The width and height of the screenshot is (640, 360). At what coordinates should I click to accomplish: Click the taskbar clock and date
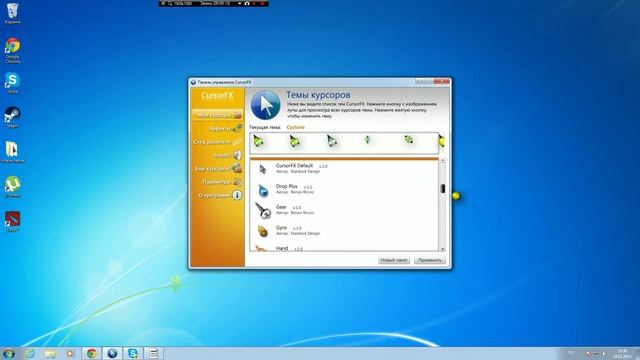622,353
